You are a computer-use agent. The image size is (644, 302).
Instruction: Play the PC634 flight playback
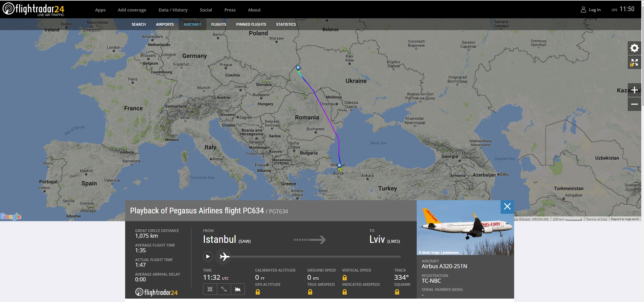(208, 257)
